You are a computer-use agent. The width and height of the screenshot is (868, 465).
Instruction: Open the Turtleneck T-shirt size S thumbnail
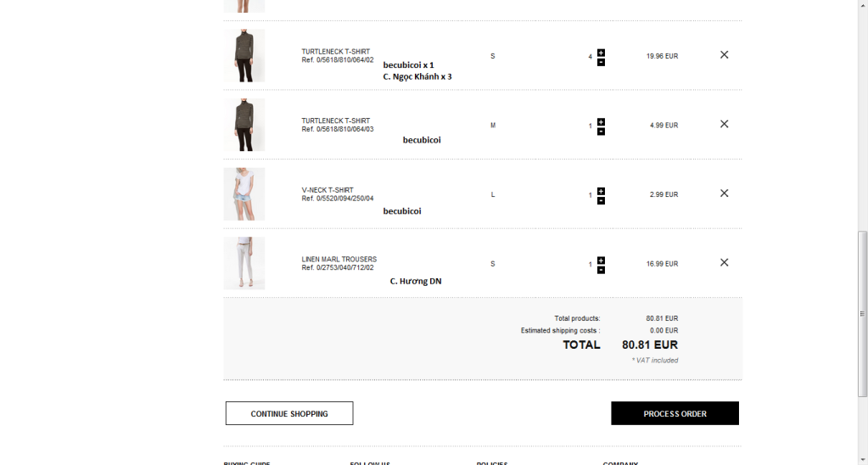pos(244,56)
